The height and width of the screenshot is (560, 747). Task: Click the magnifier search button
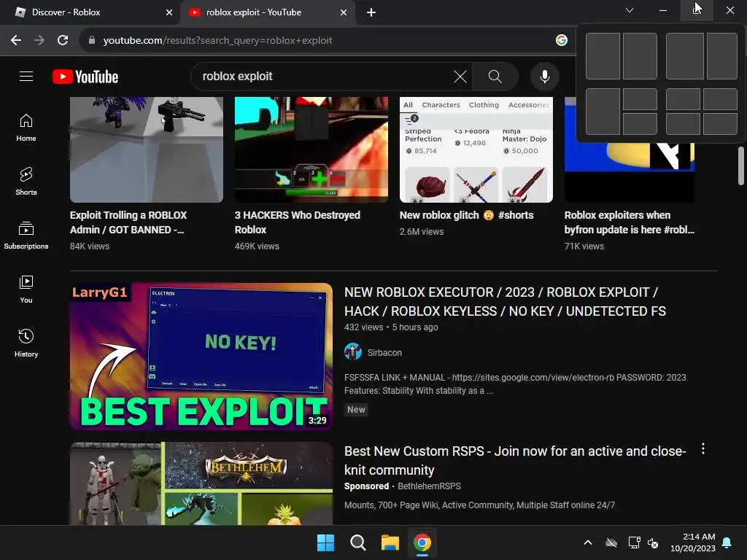tap(495, 76)
